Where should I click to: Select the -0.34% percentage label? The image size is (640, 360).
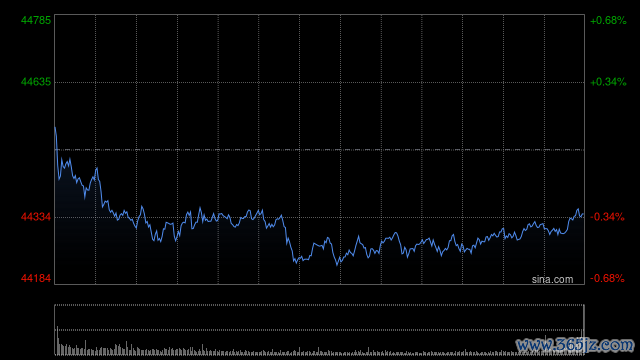click(607, 217)
